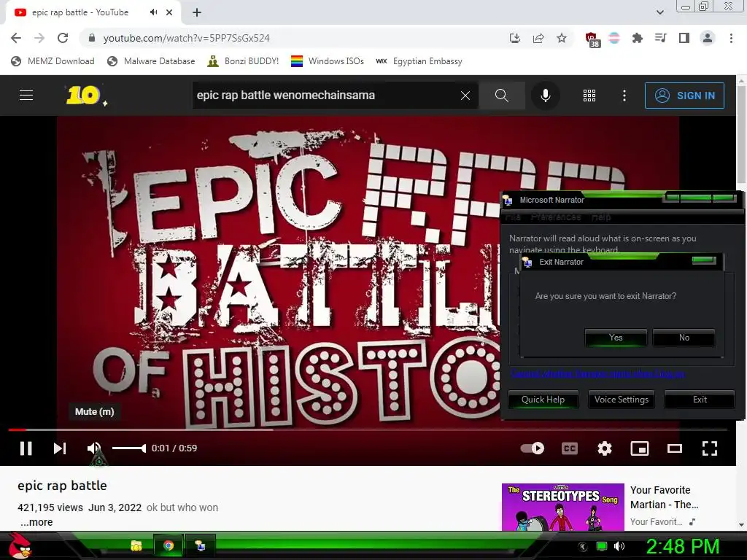Open the Angry Birds start button
Screen dimensions: 747x560
[20, 546]
